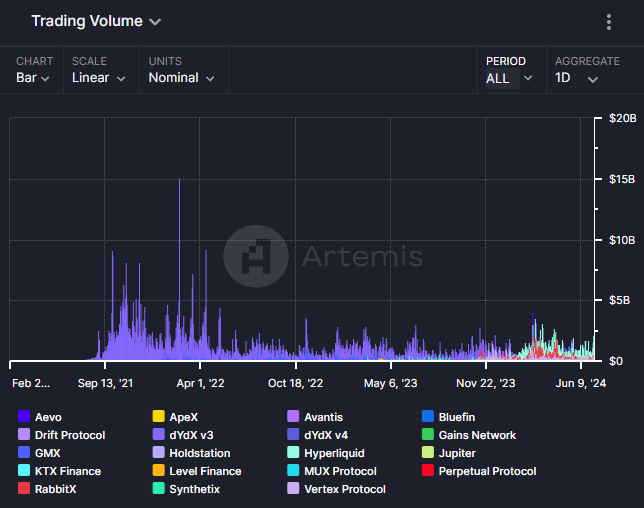Click the RabbitX red legend swatch

click(x=24, y=489)
